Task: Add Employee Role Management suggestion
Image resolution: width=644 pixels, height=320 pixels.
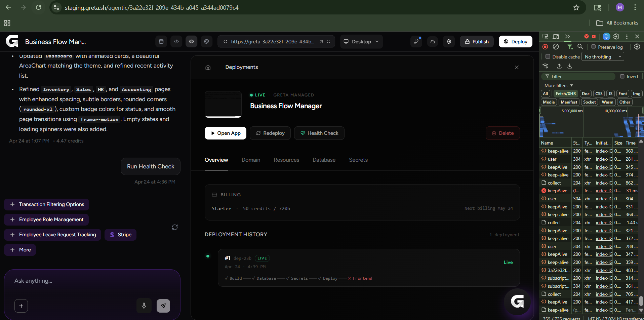Action: [46, 219]
